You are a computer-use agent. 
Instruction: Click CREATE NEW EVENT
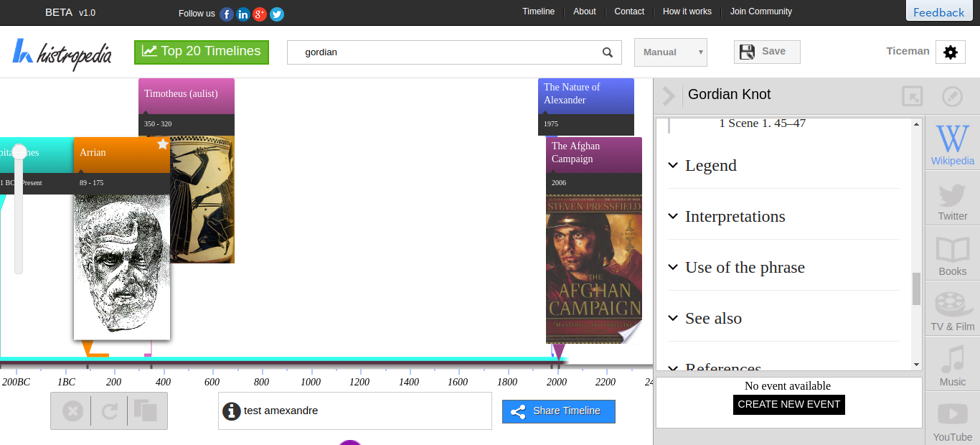[789, 405]
